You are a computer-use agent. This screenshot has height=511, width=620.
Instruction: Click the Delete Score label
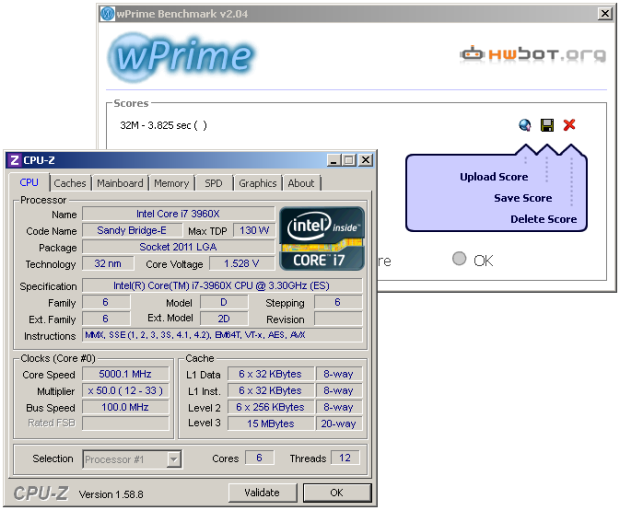[543, 219]
